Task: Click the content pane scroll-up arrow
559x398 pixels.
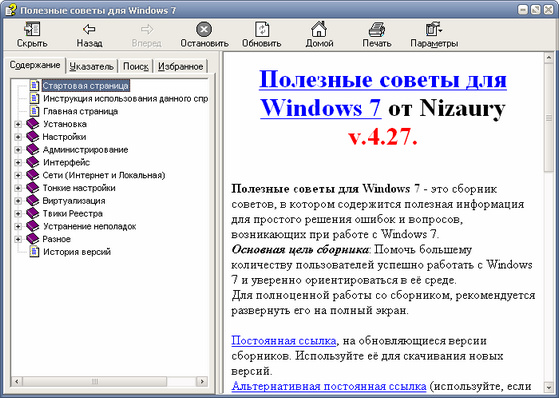Action: click(549, 58)
